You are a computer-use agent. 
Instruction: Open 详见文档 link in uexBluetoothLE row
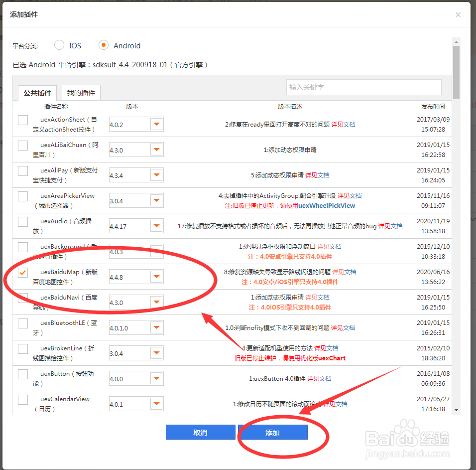(x=343, y=327)
